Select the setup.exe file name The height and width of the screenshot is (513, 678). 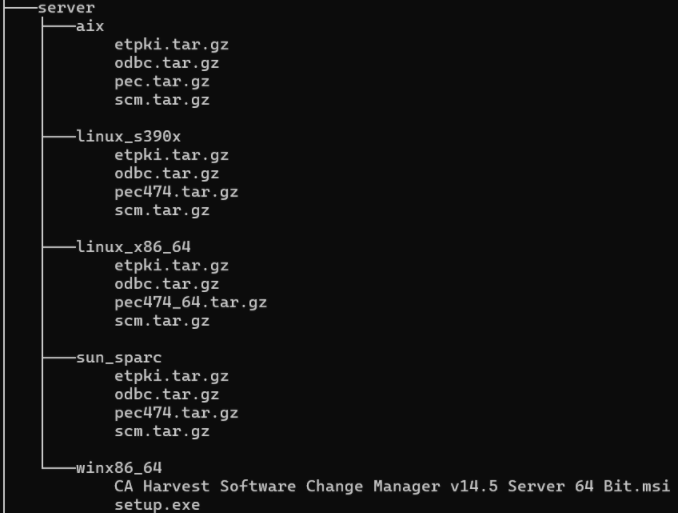click(x=157, y=504)
